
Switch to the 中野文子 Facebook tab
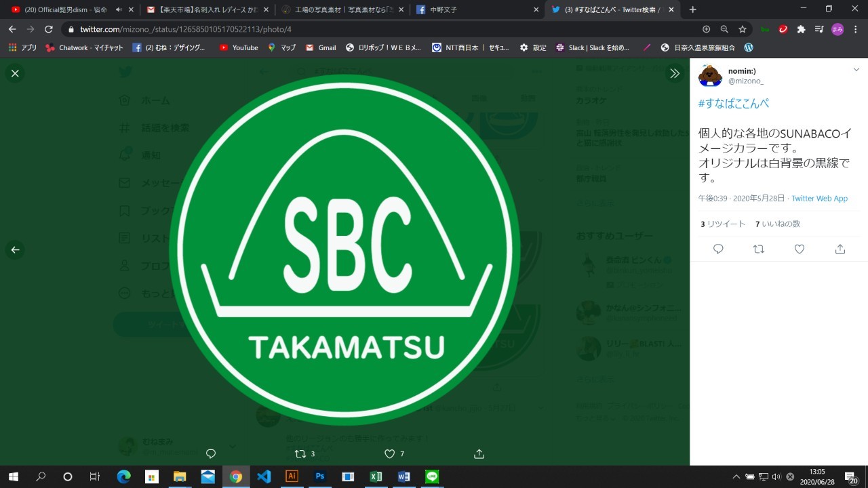coord(478,9)
